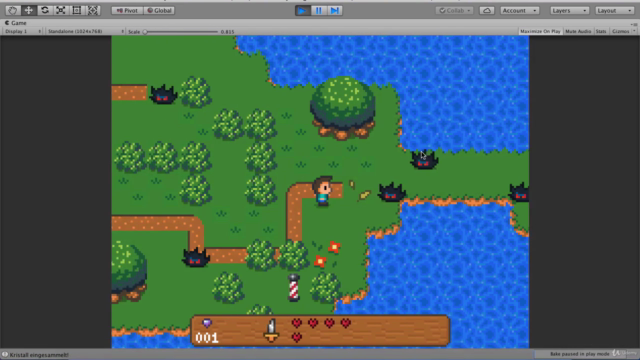This screenshot has height=360, width=640.
Task: Click the Scale slider handle
Action: pyautogui.click(x=145, y=32)
